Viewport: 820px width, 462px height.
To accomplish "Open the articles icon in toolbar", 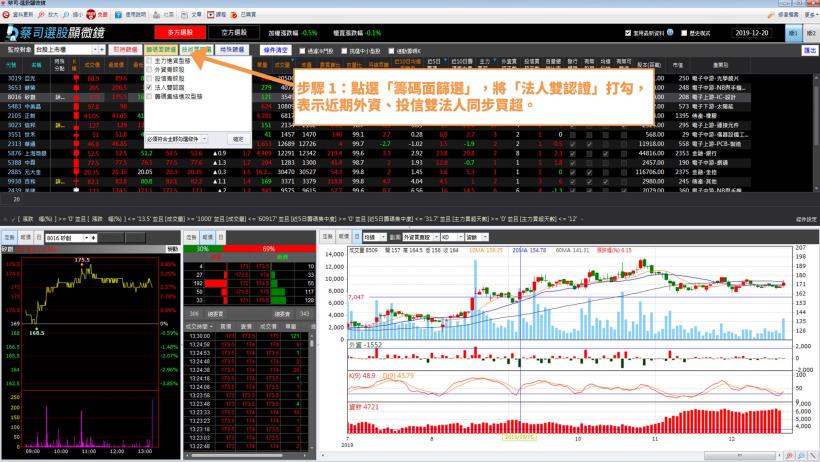I will (x=184, y=15).
